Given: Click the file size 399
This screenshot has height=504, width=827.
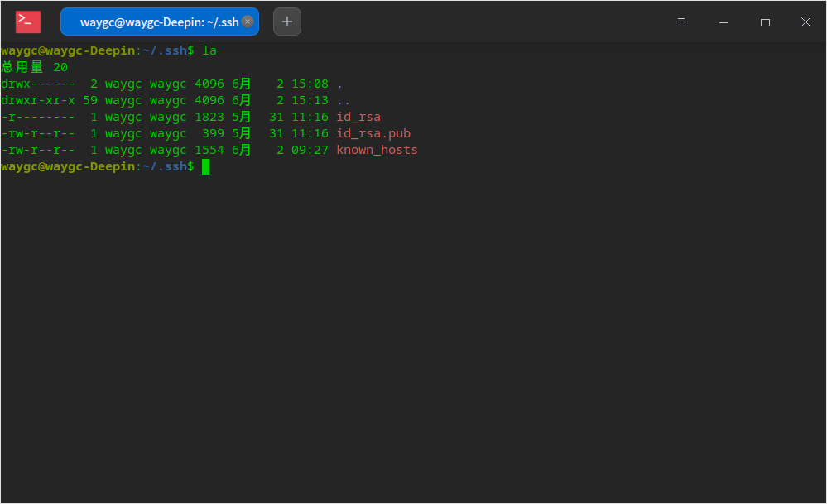Looking at the screenshot, I should (213, 133).
